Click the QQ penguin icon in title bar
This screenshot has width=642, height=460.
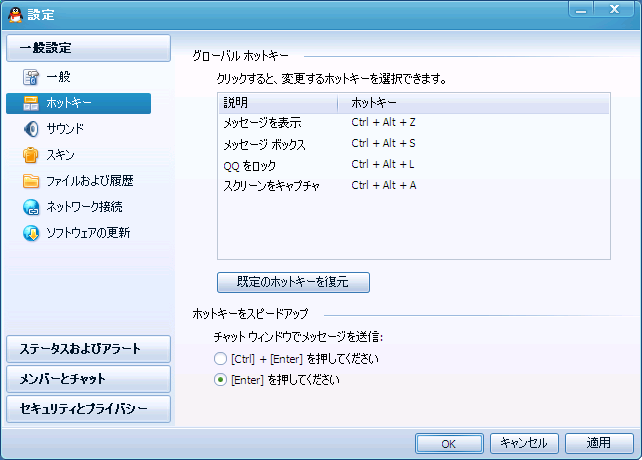click(x=15, y=15)
